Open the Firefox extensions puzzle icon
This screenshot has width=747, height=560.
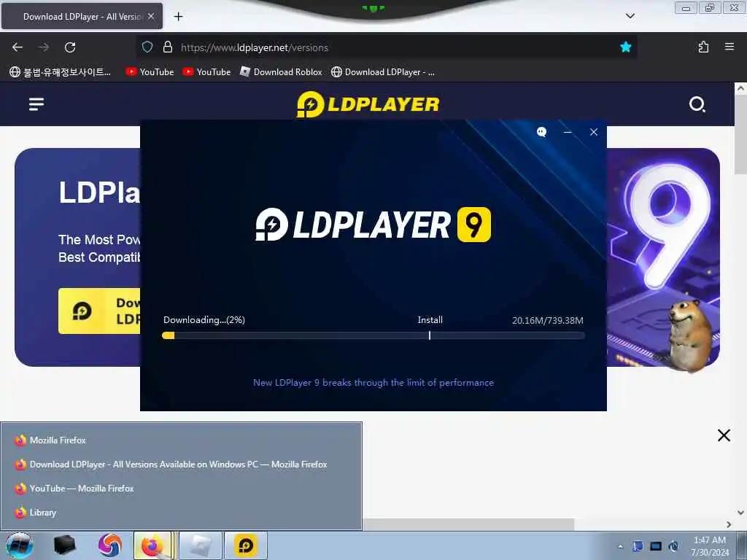(x=703, y=47)
